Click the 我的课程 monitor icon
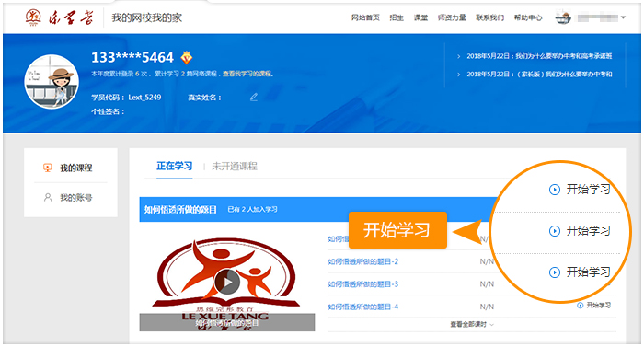This screenshot has height=347, width=644. [x=48, y=168]
